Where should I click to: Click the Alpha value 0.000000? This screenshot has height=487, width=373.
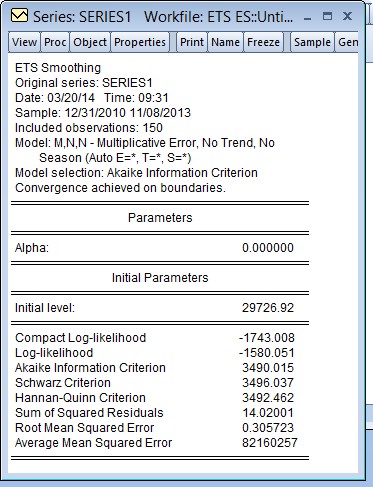pyautogui.click(x=268, y=248)
